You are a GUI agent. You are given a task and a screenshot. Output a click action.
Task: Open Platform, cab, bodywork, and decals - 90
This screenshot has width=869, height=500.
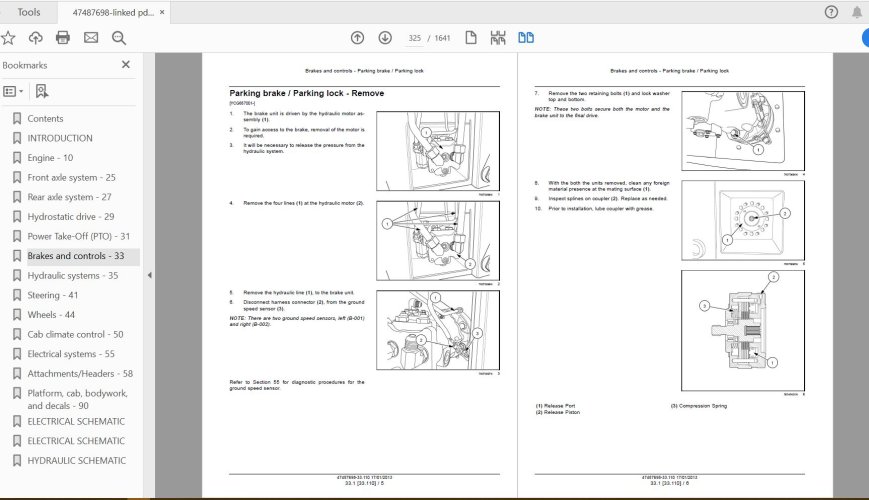click(78, 399)
